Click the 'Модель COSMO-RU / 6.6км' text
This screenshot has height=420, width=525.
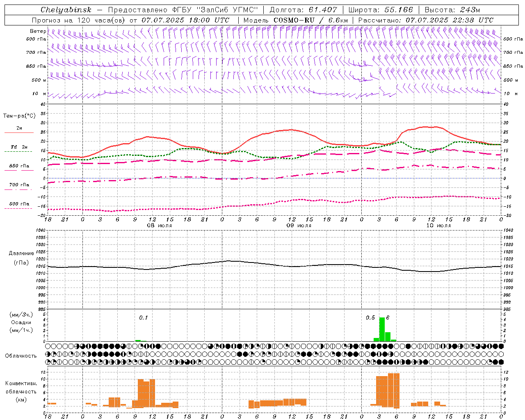pos(295,20)
